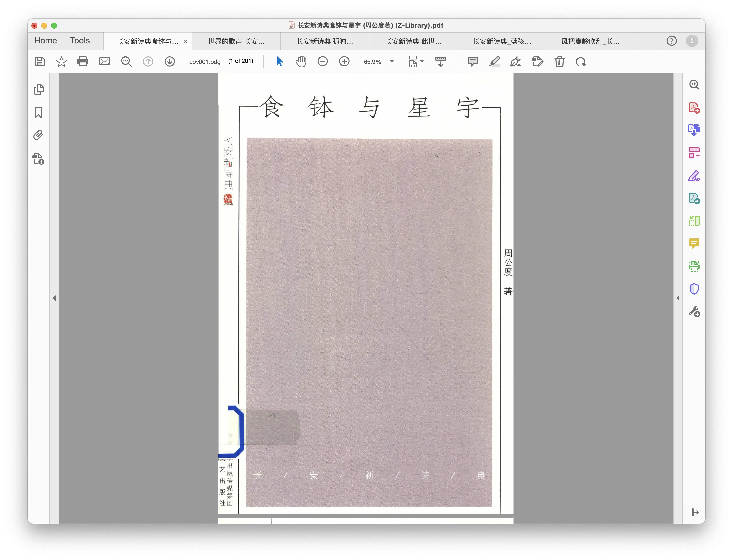
Task: Expand the page fit options dropdown
Action: pyautogui.click(x=422, y=62)
